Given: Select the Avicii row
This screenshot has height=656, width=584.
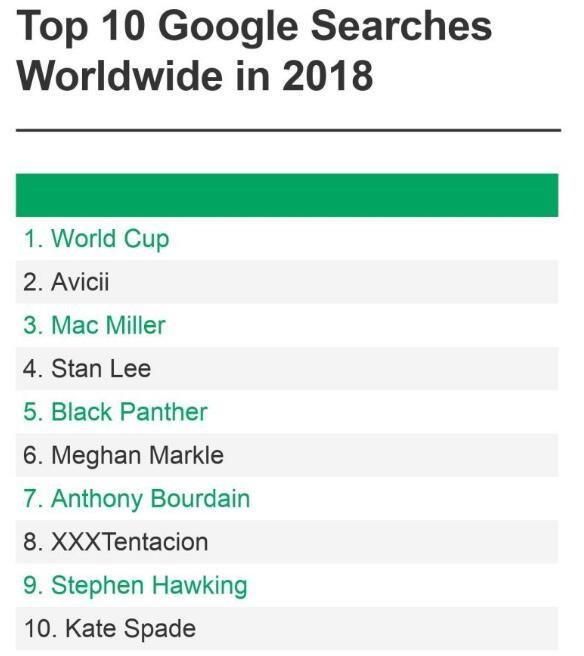Looking at the screenshot, I should [x=287, y=282].
